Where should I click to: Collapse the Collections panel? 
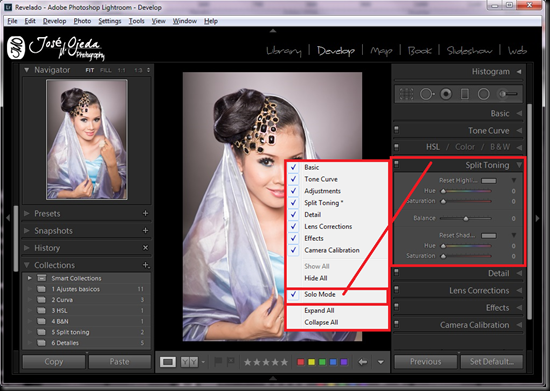click(x=27, y=265)
